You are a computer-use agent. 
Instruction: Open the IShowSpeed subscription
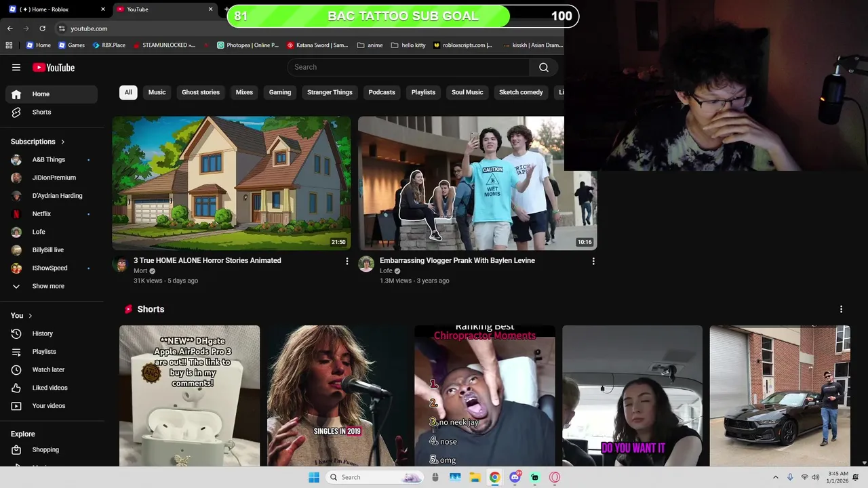pos(52,268)
